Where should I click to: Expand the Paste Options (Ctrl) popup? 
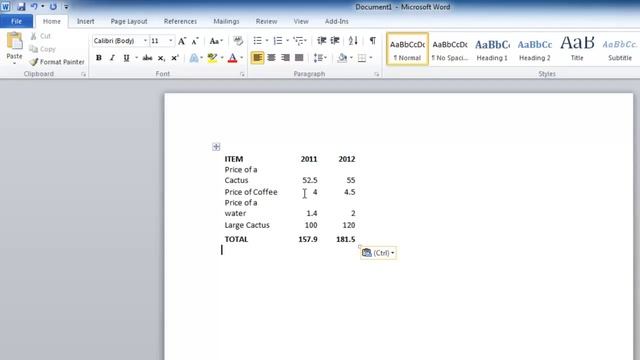point(378,253)
